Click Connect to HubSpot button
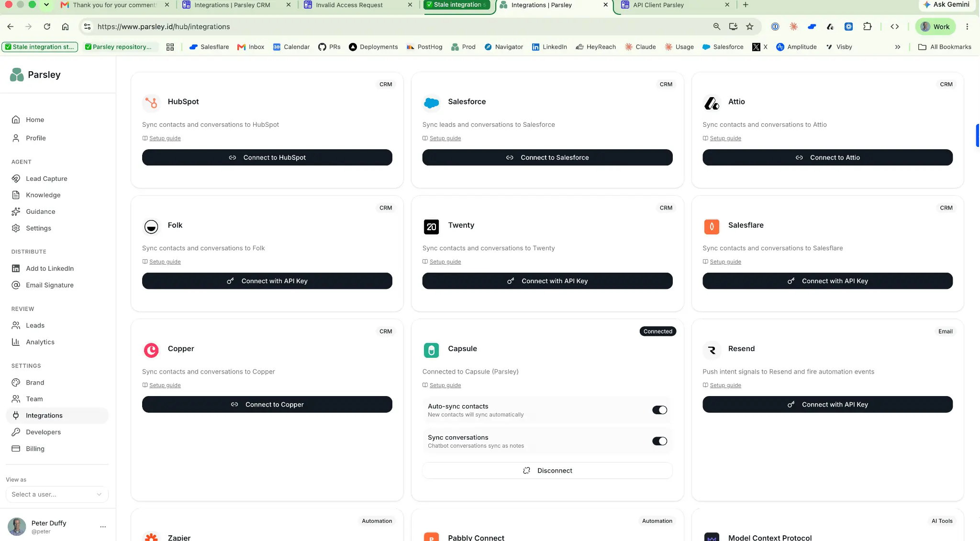 coord(267,157)
